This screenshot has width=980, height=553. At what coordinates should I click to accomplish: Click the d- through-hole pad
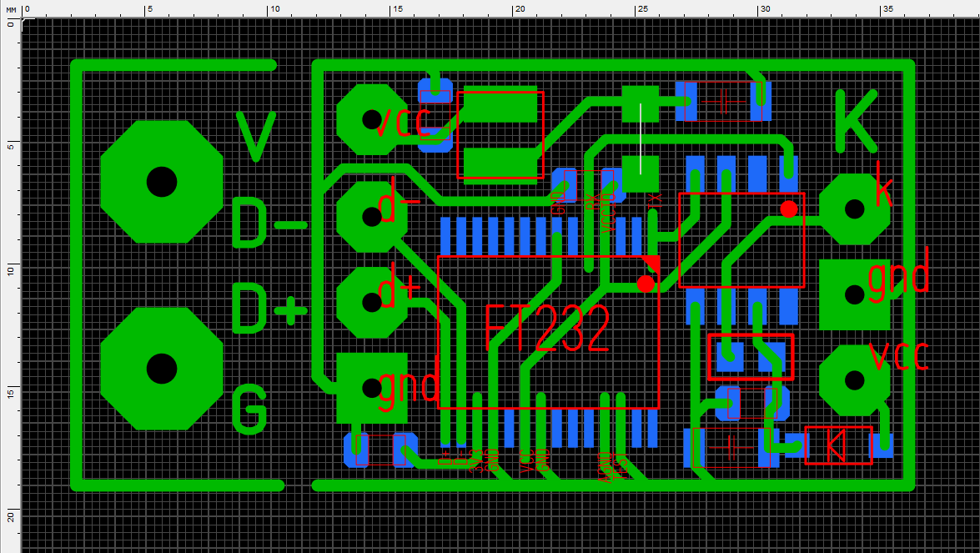coord(372,217)
